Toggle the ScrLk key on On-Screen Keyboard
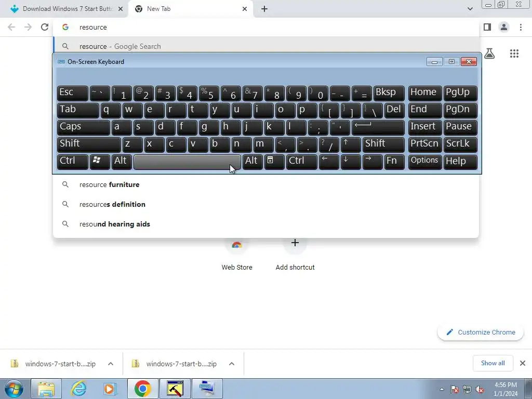 (x=460, y=144)
